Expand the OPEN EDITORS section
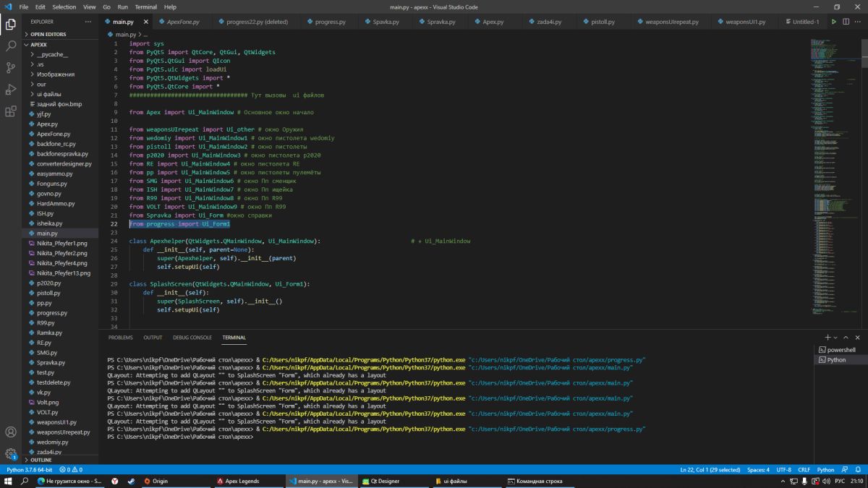This screenshot has width=868, height=488. (x=48, y=34)
